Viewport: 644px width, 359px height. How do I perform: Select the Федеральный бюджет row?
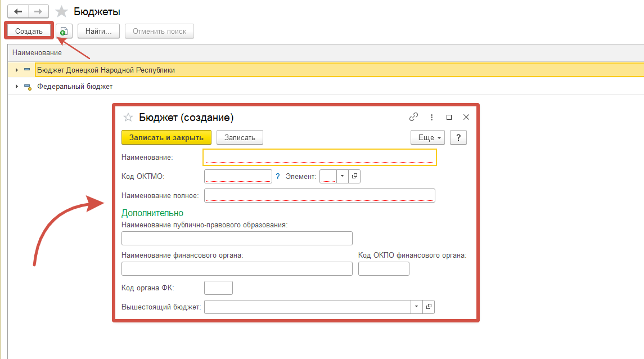pos(326,87)
